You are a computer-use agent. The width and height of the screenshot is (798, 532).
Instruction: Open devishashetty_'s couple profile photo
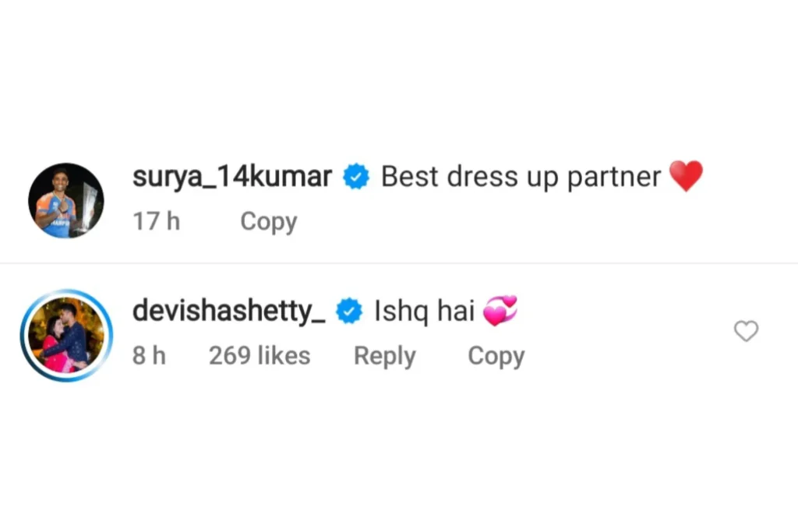(x=66, y=335)
